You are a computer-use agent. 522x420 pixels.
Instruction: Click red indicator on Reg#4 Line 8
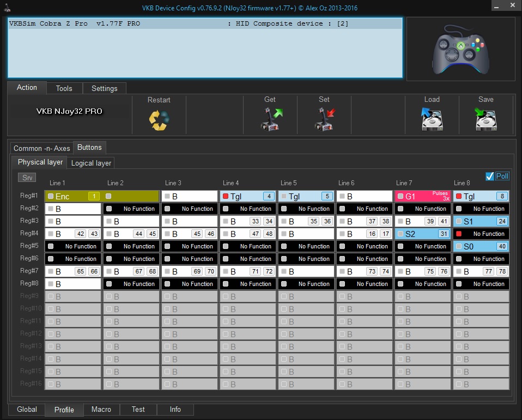point(459,234)
